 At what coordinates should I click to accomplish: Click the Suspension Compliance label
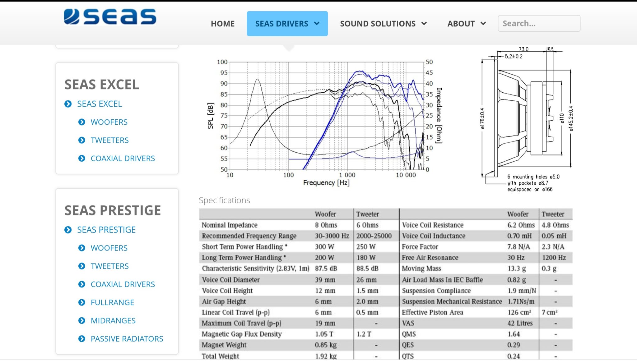(436, 291)
